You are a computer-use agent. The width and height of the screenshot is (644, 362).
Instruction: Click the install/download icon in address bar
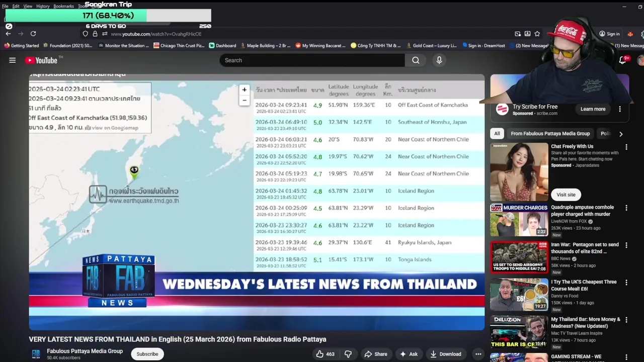click(527, 34)
